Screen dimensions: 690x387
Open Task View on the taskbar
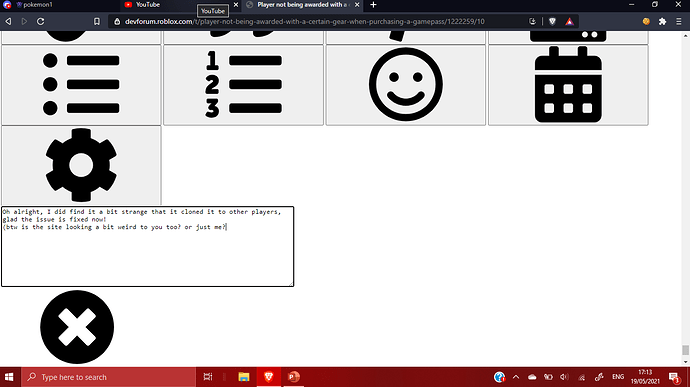208,377
